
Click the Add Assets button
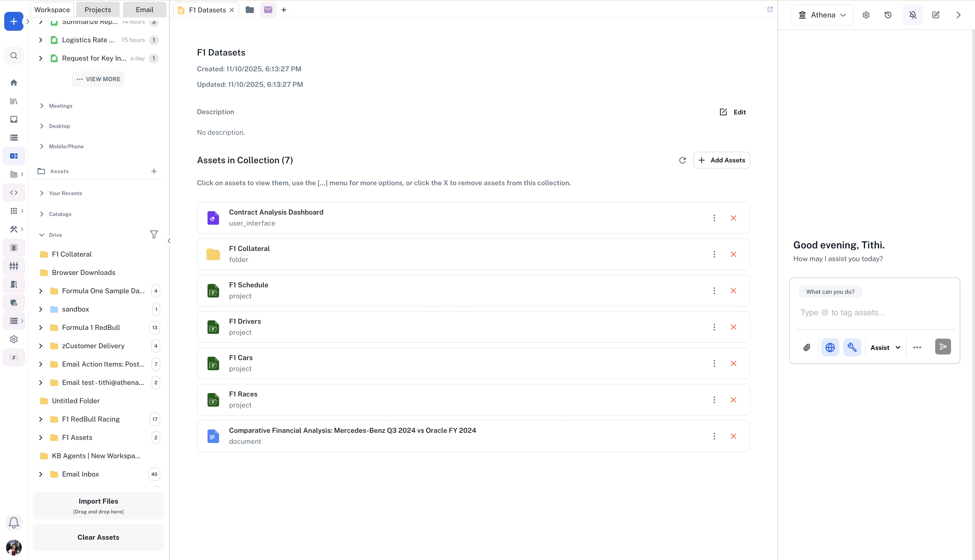tap(721, 160)
